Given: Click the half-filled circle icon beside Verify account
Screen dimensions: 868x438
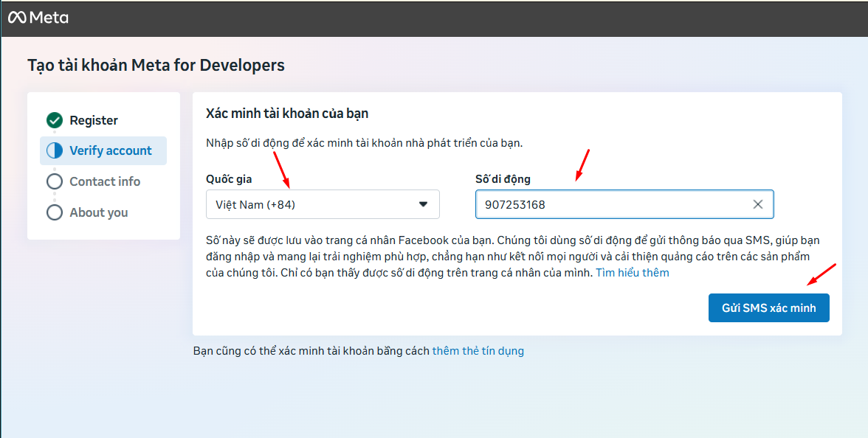Looking at the screenshot, I should coord(55,150).
